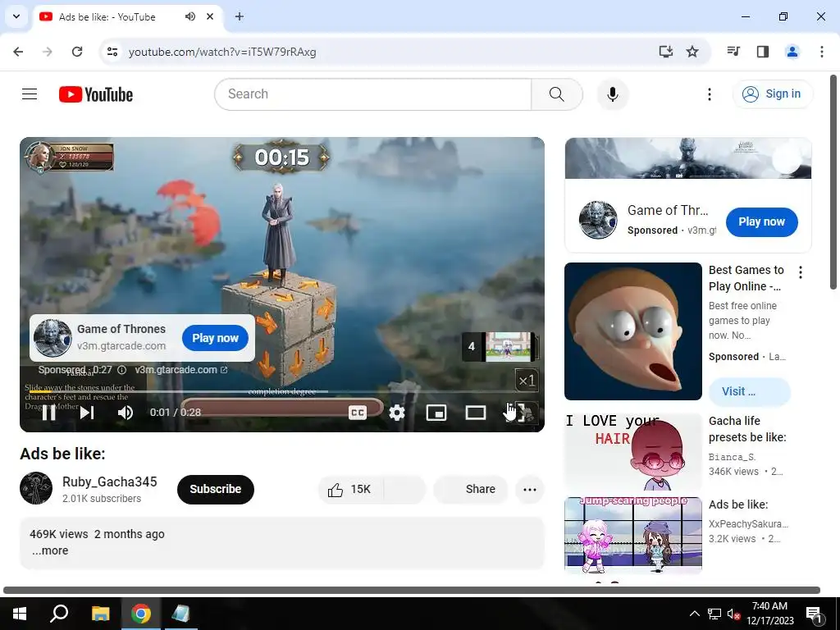This screenshot has width=840, height=630.
Task: Click the horizontal scrollbar
Action: click(x=412, y=591)
